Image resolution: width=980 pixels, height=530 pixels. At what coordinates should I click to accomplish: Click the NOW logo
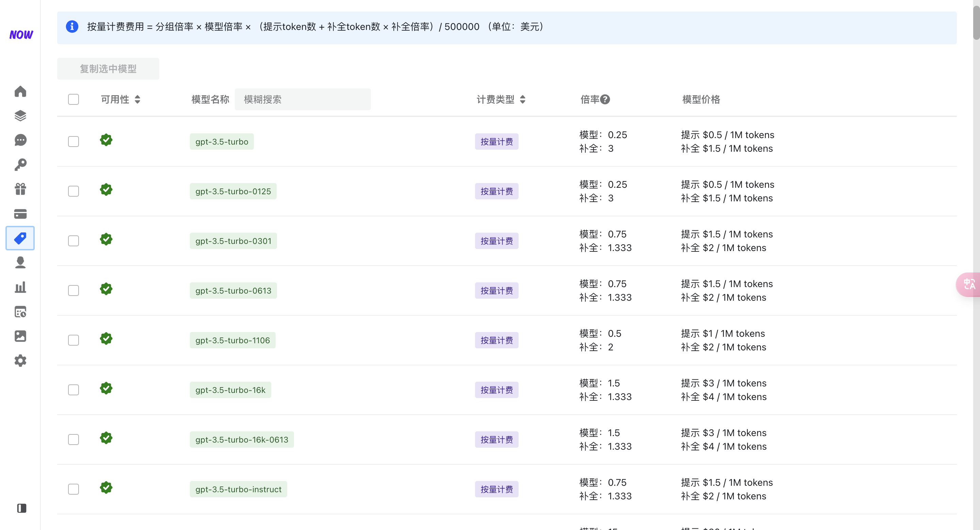[21, 35]
